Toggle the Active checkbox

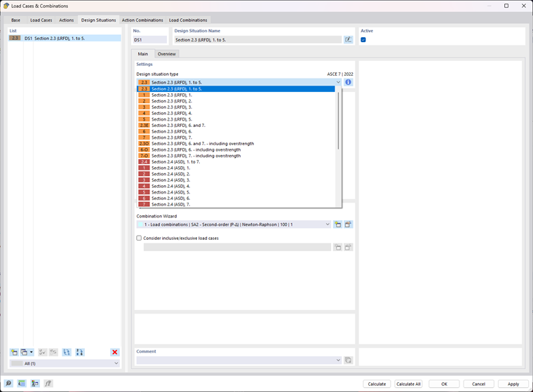tap(363, 40)
